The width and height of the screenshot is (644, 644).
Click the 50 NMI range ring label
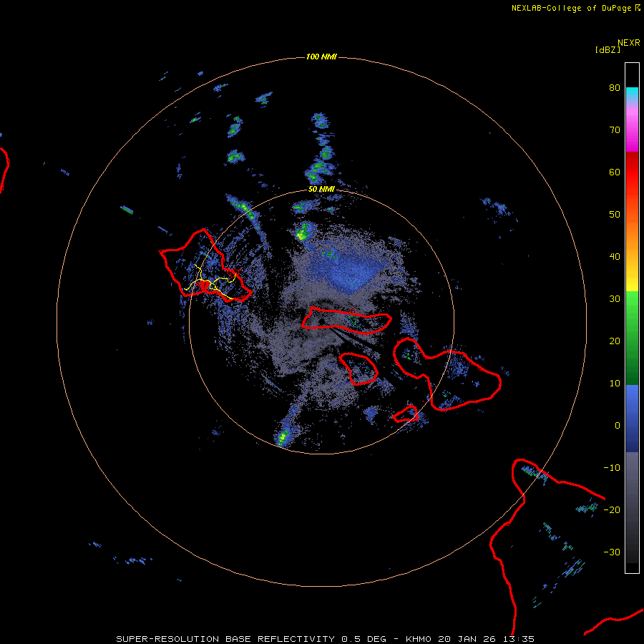tap(321, 190)
